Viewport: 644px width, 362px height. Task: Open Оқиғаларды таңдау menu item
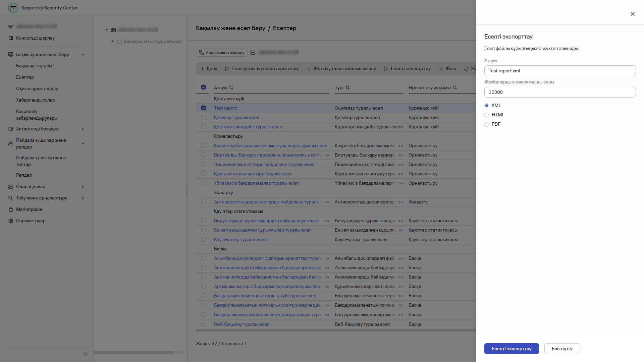(37, 89)
